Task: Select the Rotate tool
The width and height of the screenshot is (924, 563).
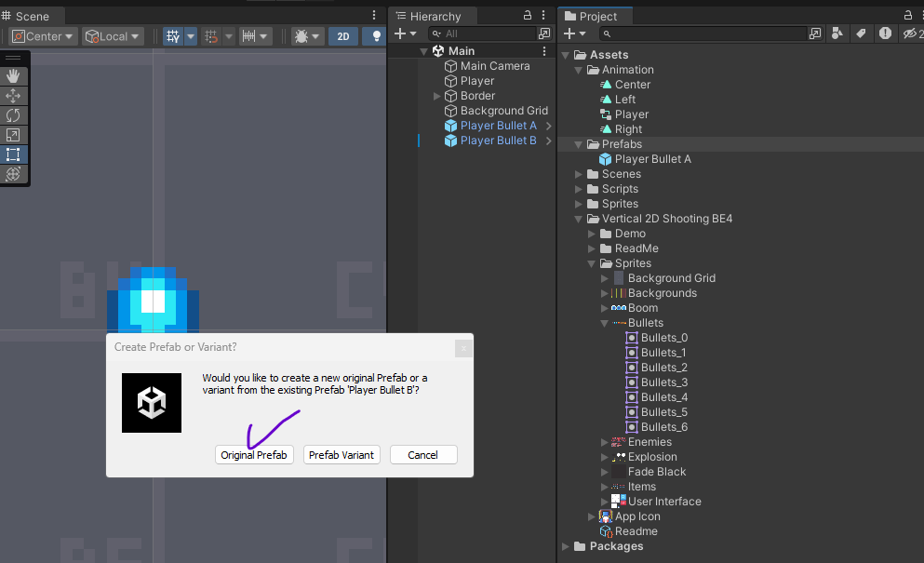Action: click(13, 115)
